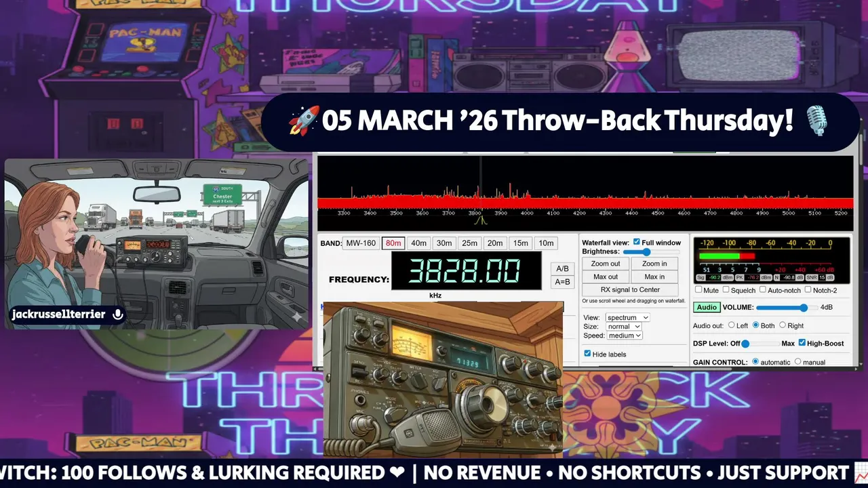
Task: Toggle the High-Boost checkbox
Action: coord(802,343)
